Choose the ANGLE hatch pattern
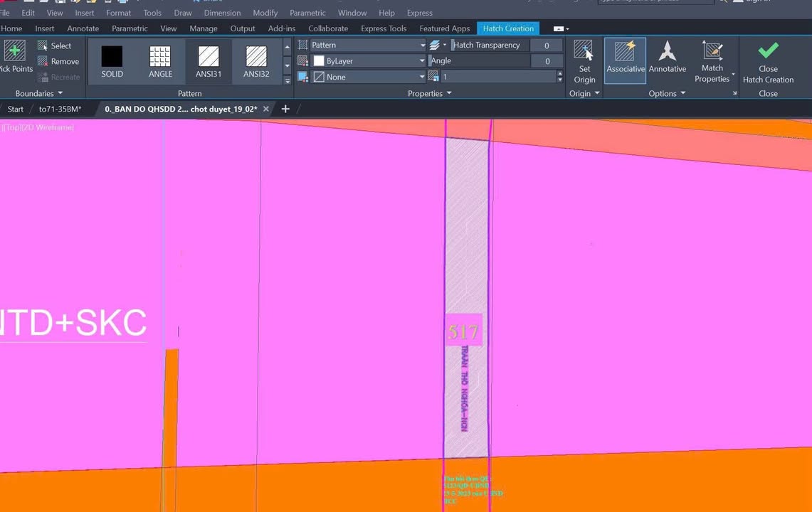 coord(160,61)
